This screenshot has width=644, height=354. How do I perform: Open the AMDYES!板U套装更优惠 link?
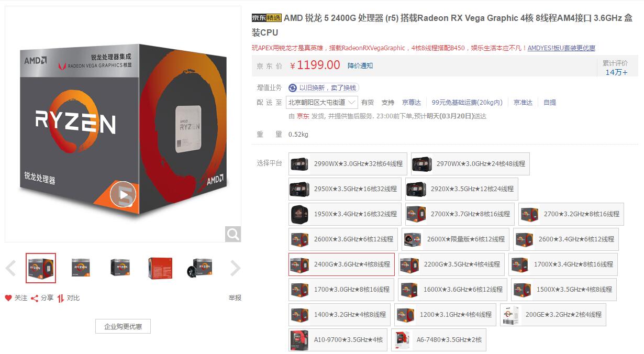pyautogui.click(x=561, y=48)
